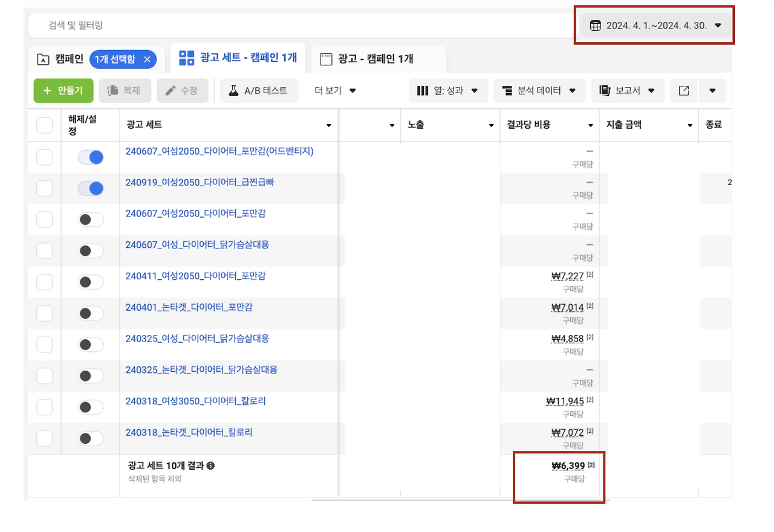The width and height of the screenshot is (774, 532).
Task: Click the calendar icon in the date picker
Action: click(595, 25)
